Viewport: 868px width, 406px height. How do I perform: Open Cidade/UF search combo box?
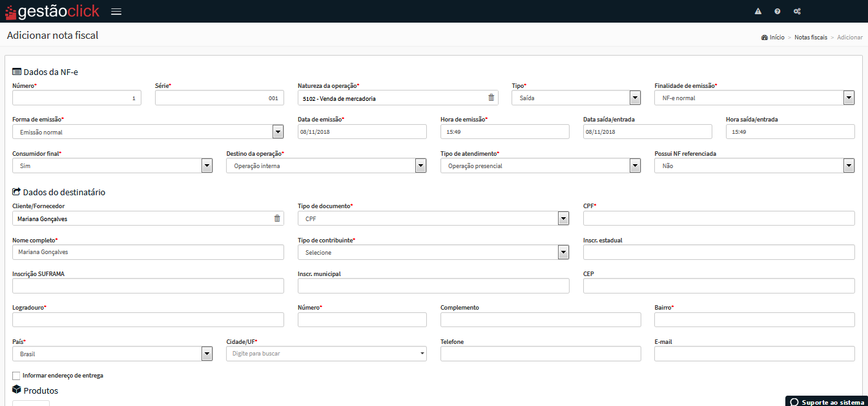[x=326, y=354]
